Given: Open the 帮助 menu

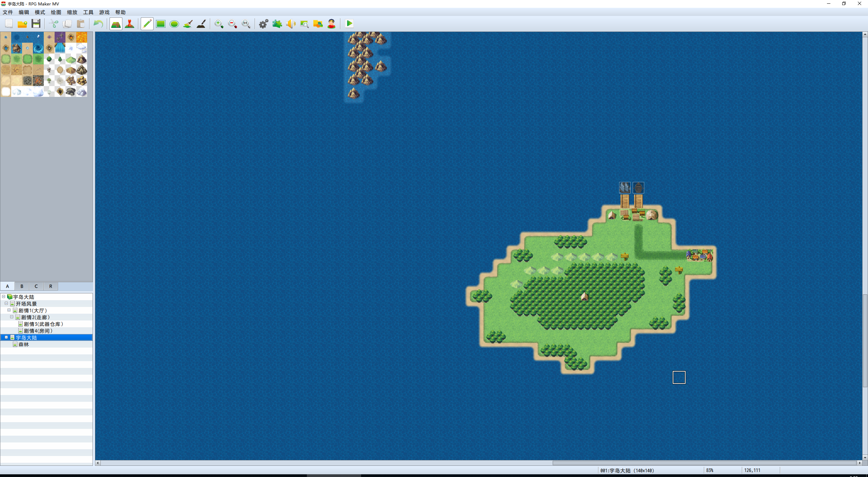Looking at the screenshot, I should (x=120, y=12).
